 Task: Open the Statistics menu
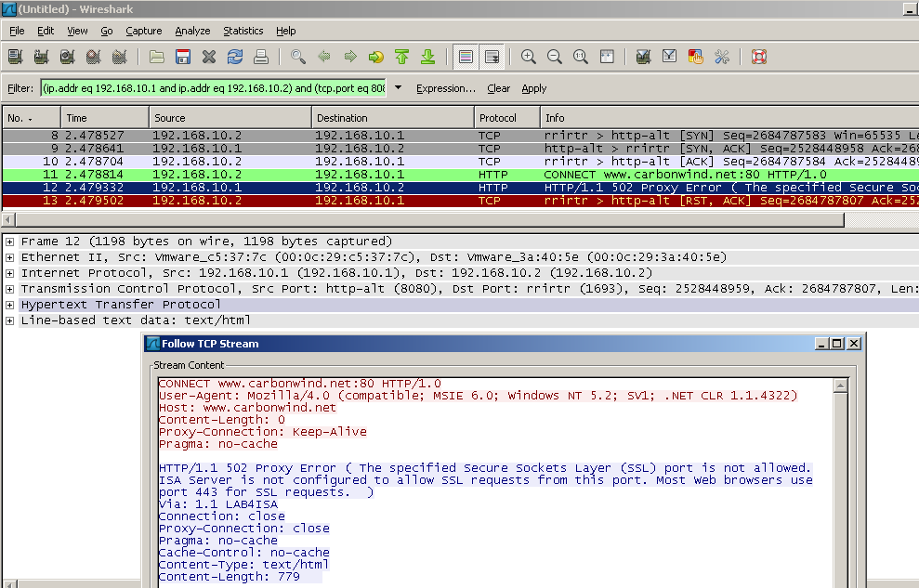click(243, 31)
